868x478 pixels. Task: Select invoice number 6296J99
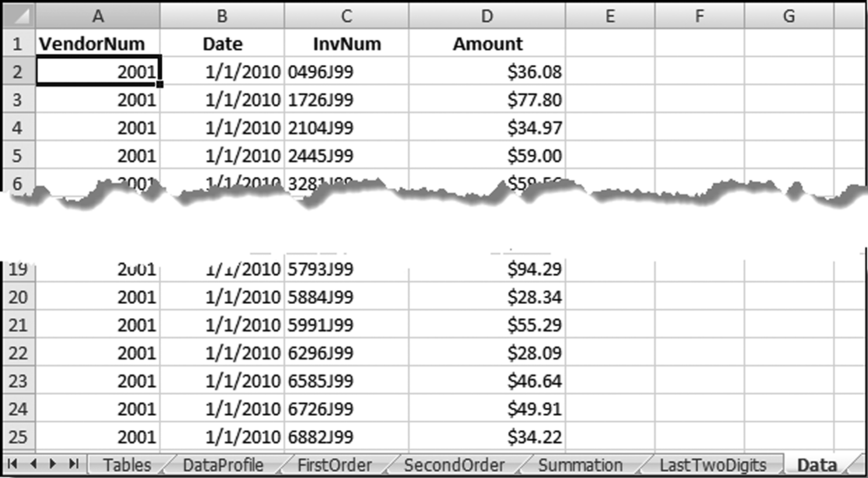tap(347, 353)
